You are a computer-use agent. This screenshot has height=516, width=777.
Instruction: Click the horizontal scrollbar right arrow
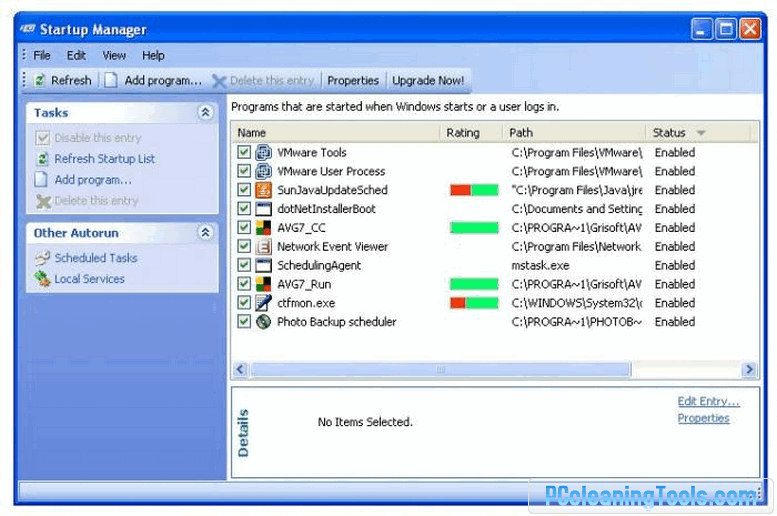[x=749, y=369]
